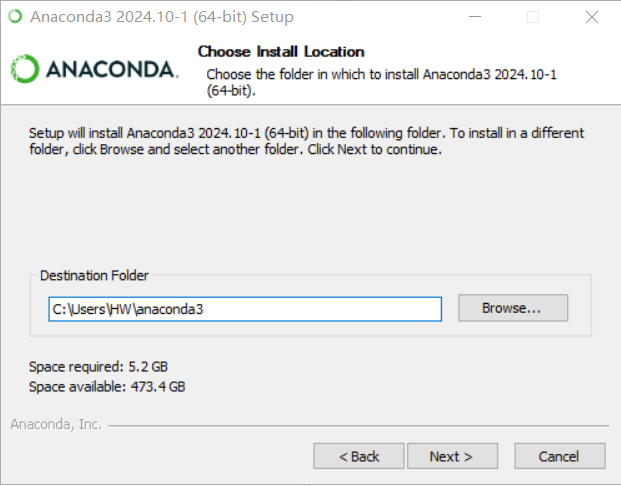Click the green Anaconda ring logo symbol
The width and height of the screenshot is (621, 486).
click(x=26, y=69)
